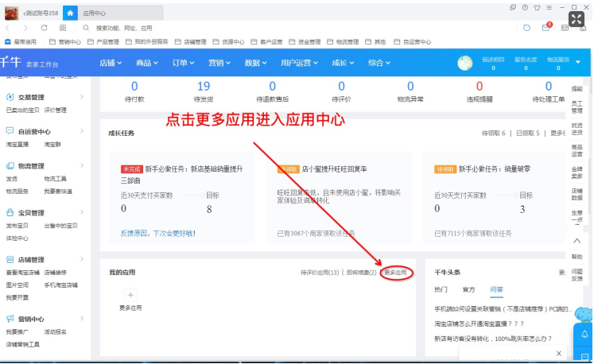Open the 最常使用 bookmark
Image resolution: width=594 pixels, height=364 pixels.
(21, 42)
